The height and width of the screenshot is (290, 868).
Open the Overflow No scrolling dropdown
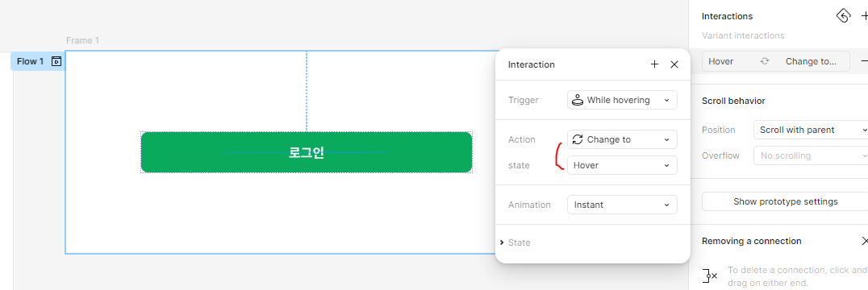pyautogui.click(x=811, y=155)
